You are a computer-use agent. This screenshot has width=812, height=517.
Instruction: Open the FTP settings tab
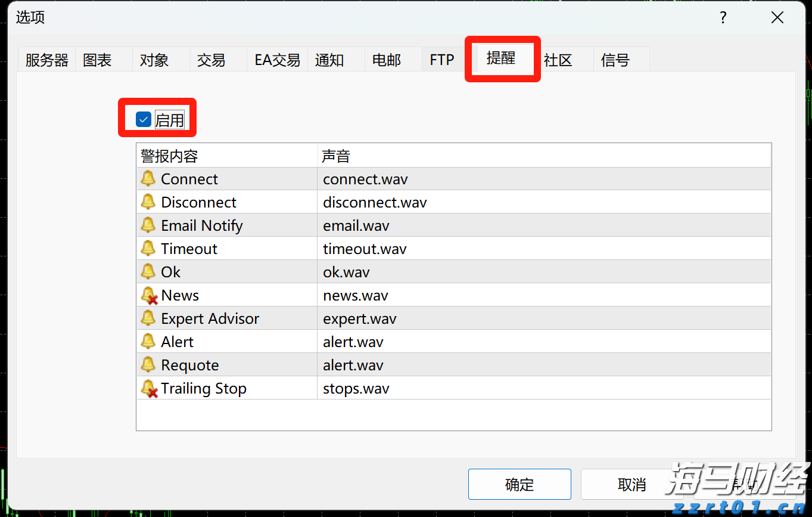pos(442,60)
